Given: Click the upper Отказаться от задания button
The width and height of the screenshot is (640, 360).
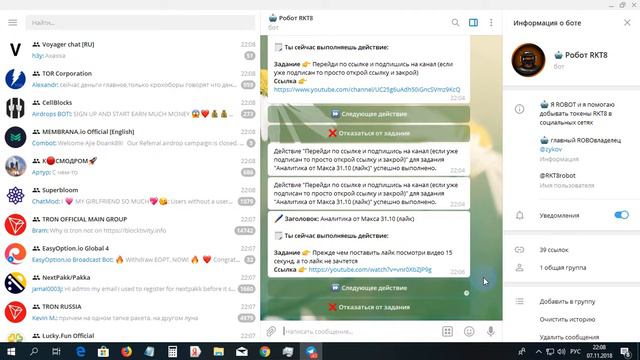Looking at the screenshot, I should (x=369, y=133).
